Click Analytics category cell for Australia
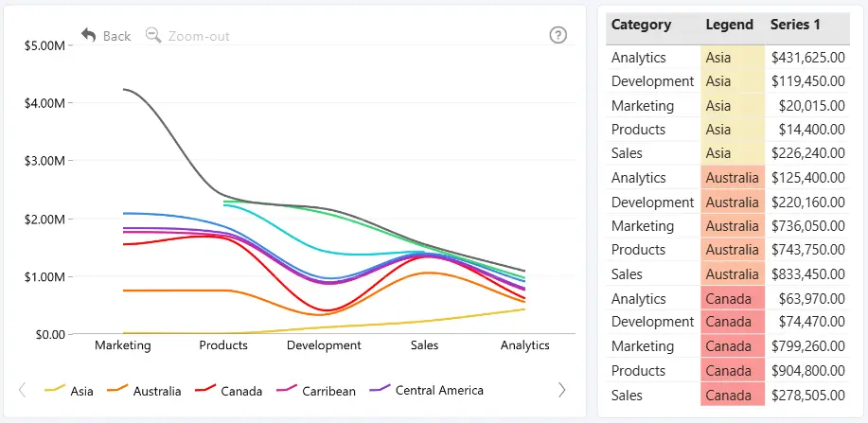 pyautogui.click(x=653, y=178)
